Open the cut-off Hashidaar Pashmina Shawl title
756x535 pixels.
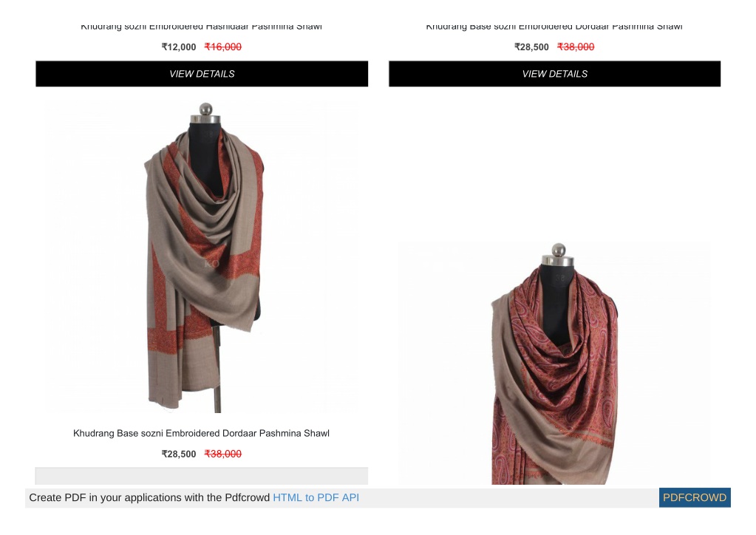tap(202, 27)
